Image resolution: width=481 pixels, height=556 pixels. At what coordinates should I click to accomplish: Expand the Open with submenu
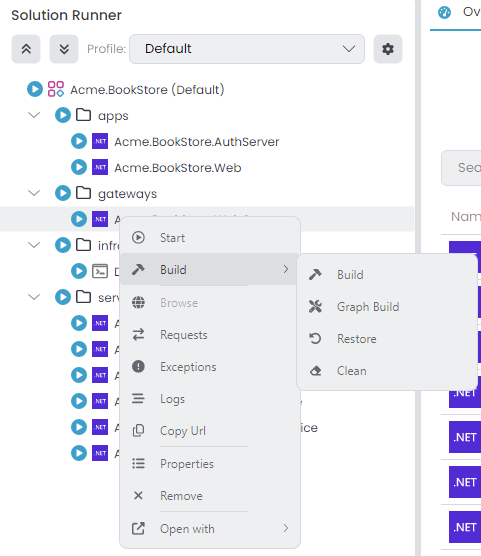[210, 529]
